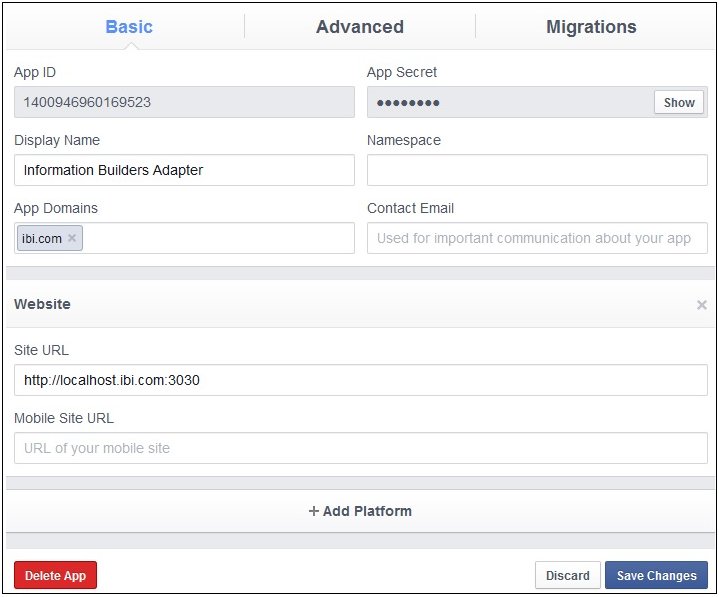Open the Migrations tab

click(x=591, y=27)
